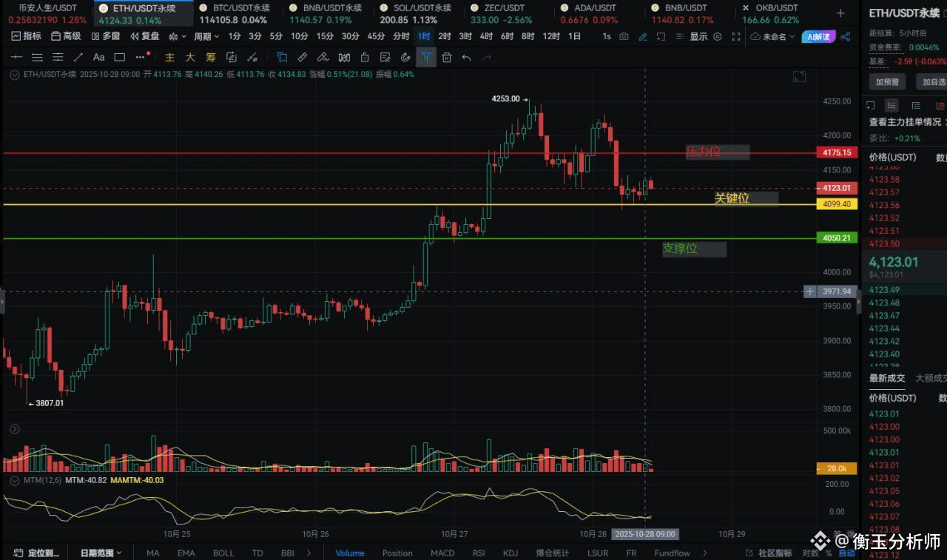This screenshot has height=560, width=947.
Task: Click the AI解读 button
Action: (x=818, y=36)
